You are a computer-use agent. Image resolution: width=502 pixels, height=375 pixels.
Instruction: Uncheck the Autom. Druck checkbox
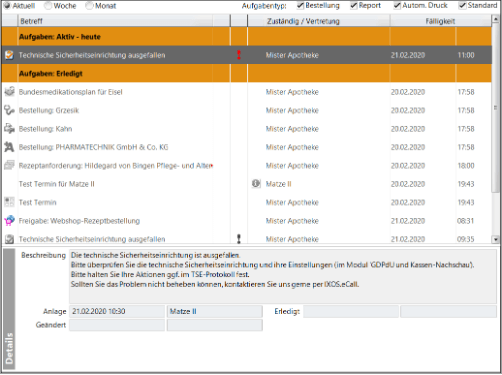(397, 5)
